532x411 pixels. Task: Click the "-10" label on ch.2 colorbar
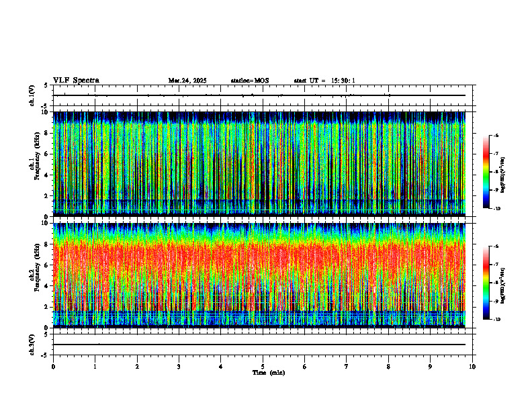click(497, 320)
